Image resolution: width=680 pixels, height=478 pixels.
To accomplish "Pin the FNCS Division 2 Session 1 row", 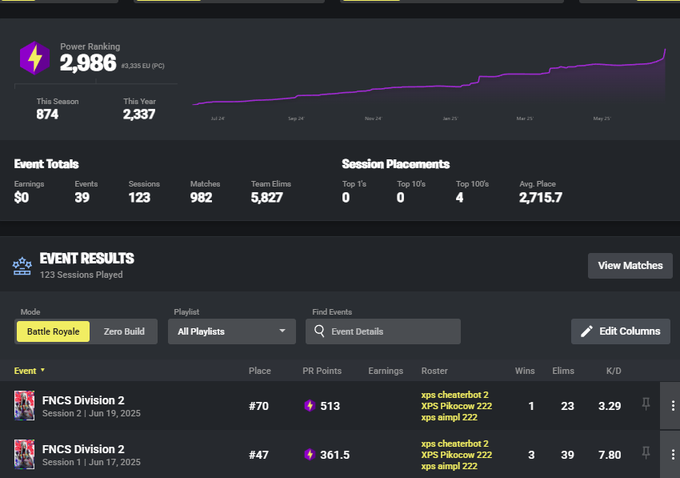I will pyautogui.click(x=646, y=453).
